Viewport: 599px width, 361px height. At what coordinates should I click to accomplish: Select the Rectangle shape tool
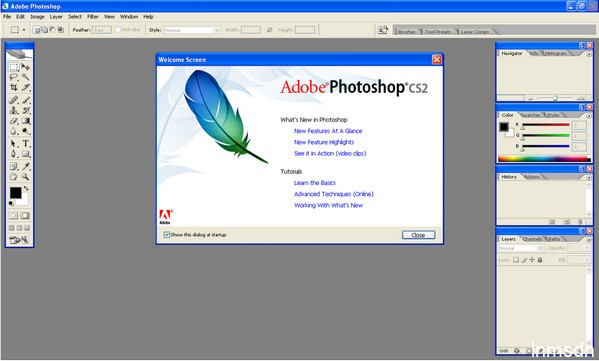[x=25, y=154]
